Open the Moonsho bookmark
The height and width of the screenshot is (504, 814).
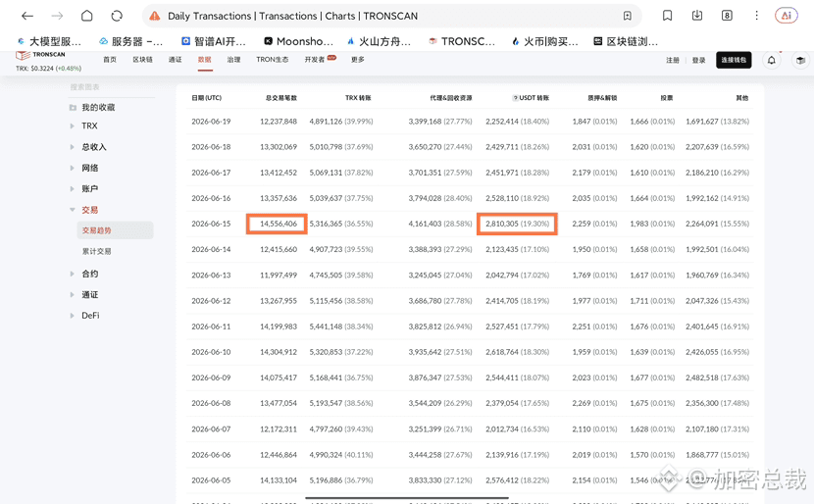pos(298,41)
